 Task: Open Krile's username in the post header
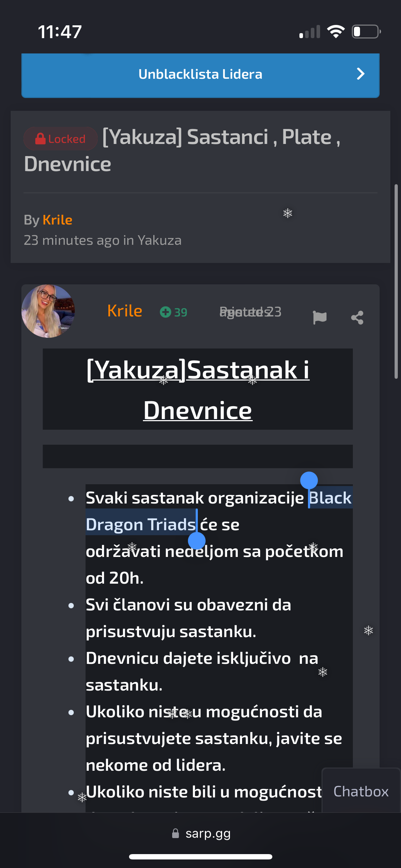tap(125, 311)
